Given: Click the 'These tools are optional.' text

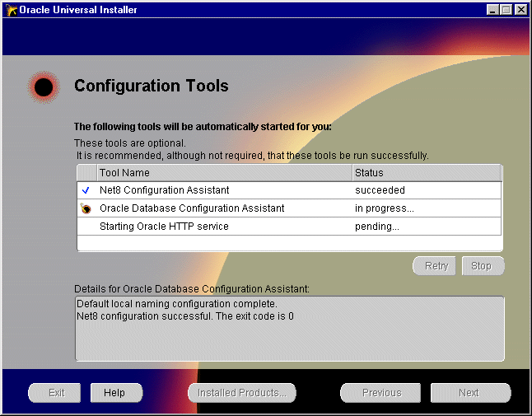Looking at the screenshot, I should [130, 143].
